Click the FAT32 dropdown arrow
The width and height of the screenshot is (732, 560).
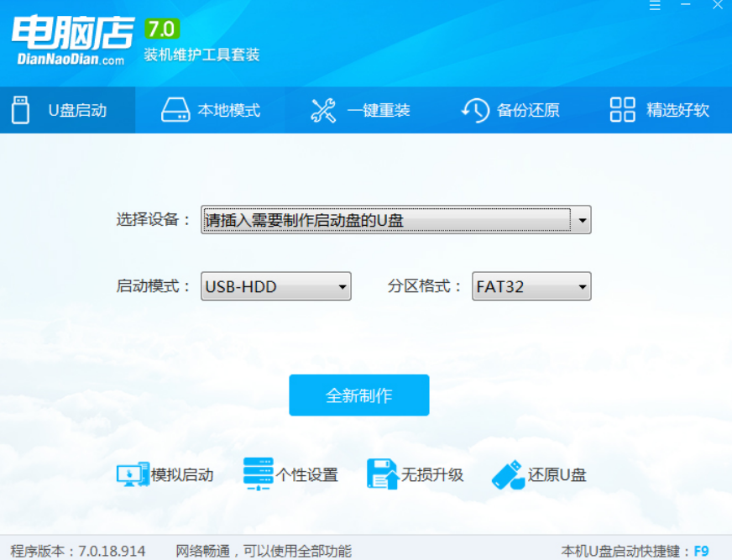tap(582, 286)
